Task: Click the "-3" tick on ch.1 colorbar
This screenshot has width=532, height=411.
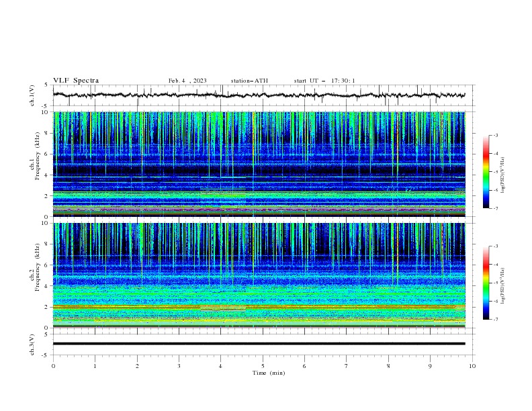Action: tap(495, 135)
